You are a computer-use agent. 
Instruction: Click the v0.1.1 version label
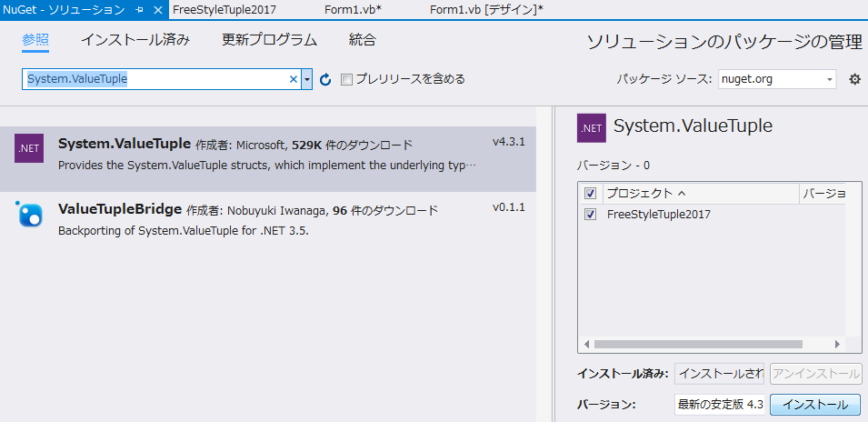pyautogui.click(x=509, y=207)
